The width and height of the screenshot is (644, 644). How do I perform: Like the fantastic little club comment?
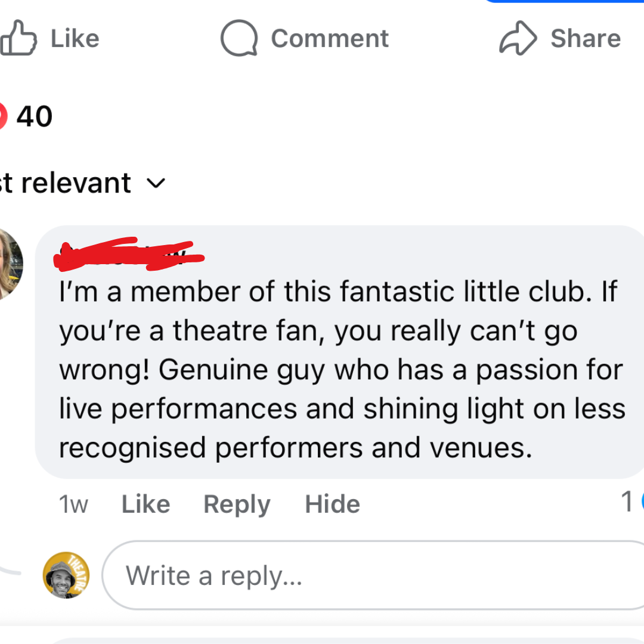[145, 504]
